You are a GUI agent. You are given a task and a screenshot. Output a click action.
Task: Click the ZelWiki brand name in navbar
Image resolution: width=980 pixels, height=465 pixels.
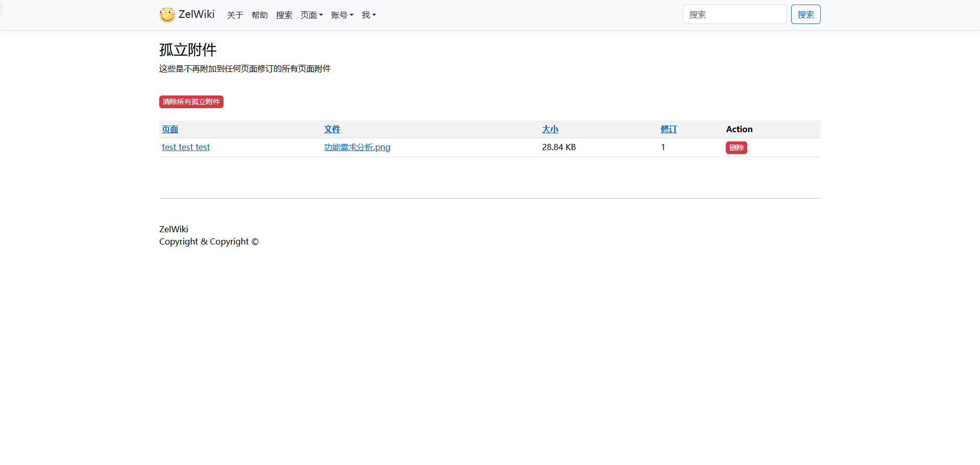(x=197, y=14)
